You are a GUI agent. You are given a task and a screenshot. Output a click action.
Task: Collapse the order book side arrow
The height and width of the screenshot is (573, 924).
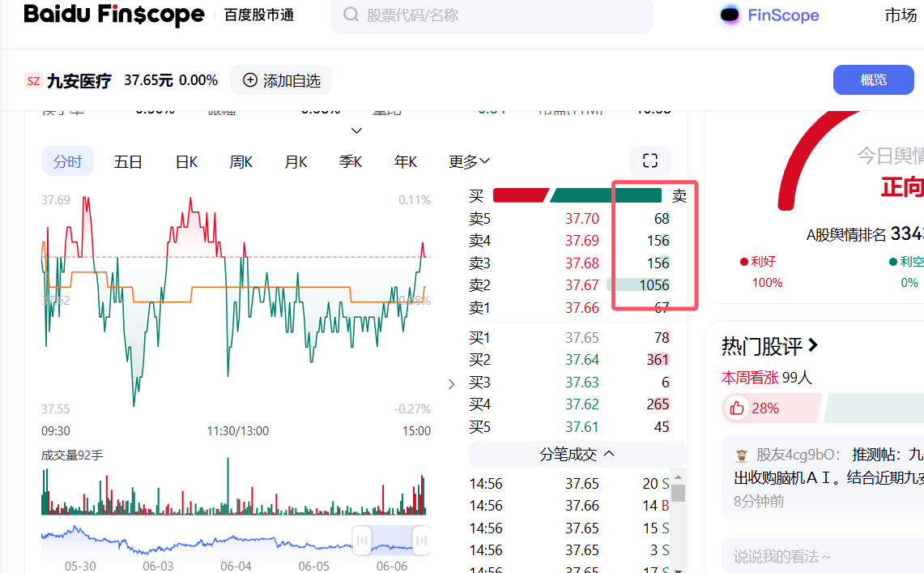[x=451, y=384]
